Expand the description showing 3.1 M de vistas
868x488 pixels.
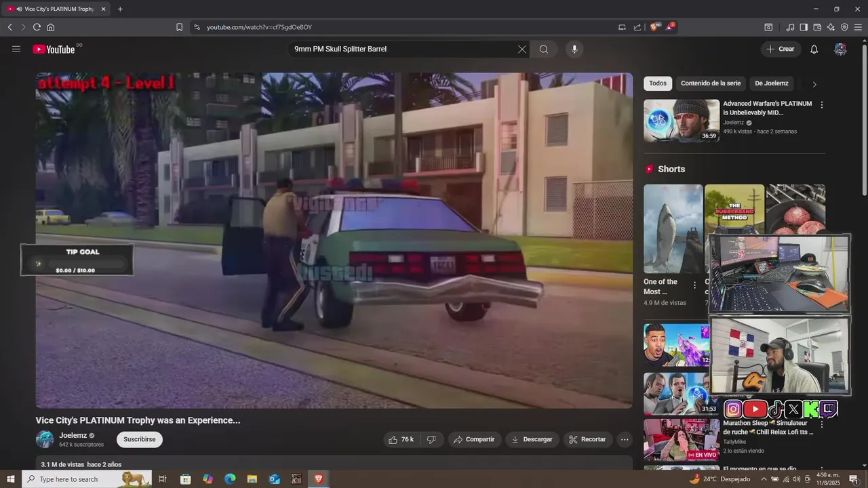pos(334,464)
